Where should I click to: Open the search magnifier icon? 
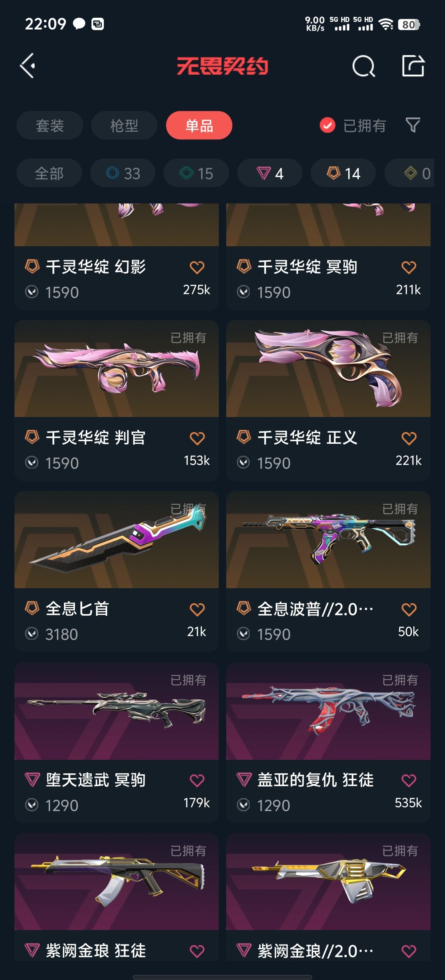coord(363,66)
